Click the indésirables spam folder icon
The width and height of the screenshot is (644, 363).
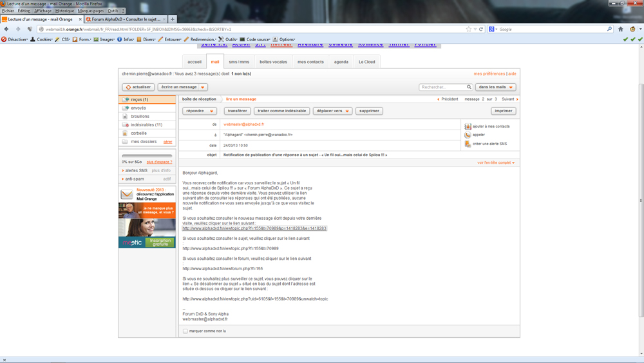tap(126, 125)
